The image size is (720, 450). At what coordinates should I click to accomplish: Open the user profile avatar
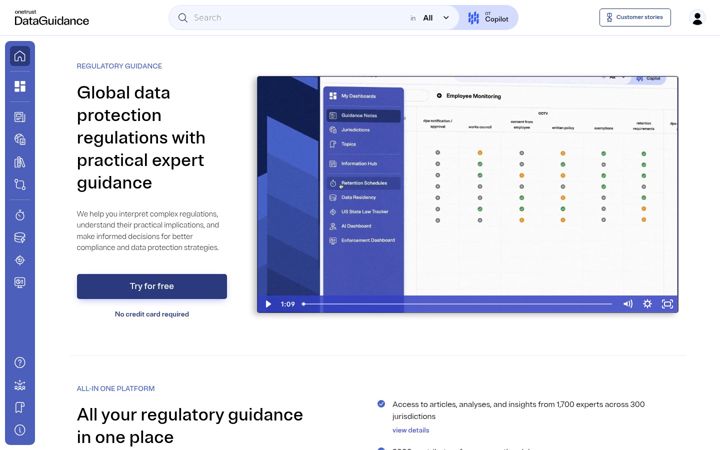pyautogui.click(x=697, y=18)
